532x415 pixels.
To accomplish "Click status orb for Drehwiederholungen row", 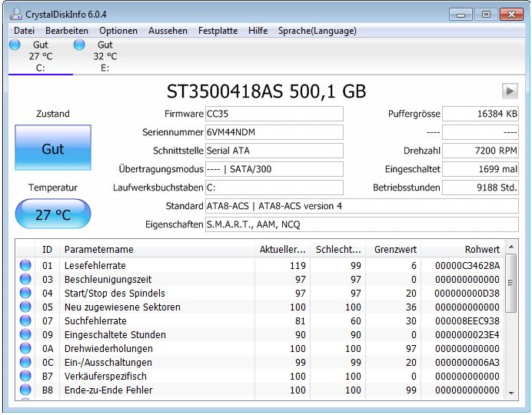I will 25,348.
